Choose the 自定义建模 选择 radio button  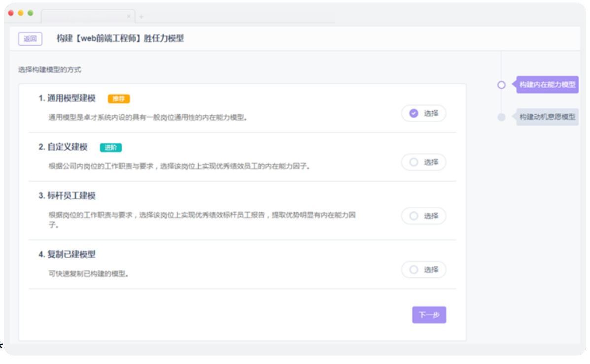coord(423,162)
